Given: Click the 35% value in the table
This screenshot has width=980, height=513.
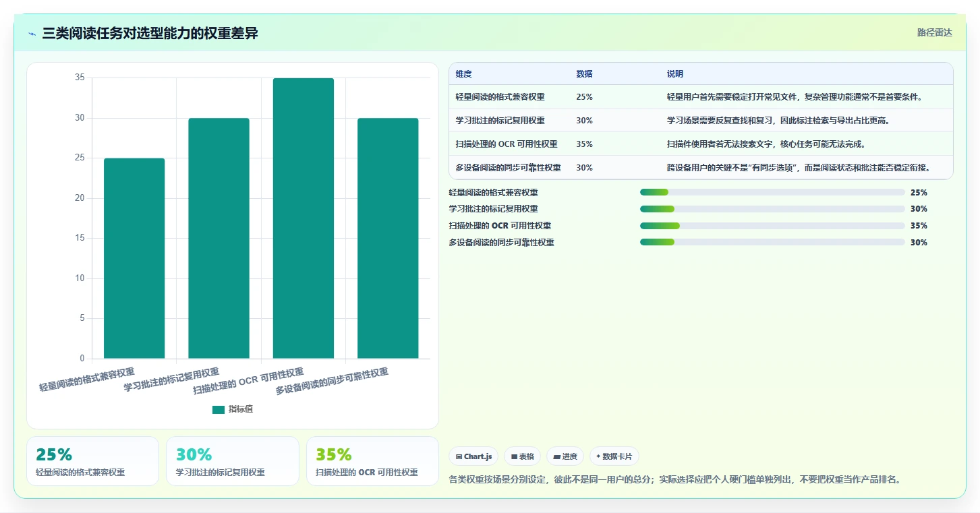Looking at the screenshot, I should (585, 144).
